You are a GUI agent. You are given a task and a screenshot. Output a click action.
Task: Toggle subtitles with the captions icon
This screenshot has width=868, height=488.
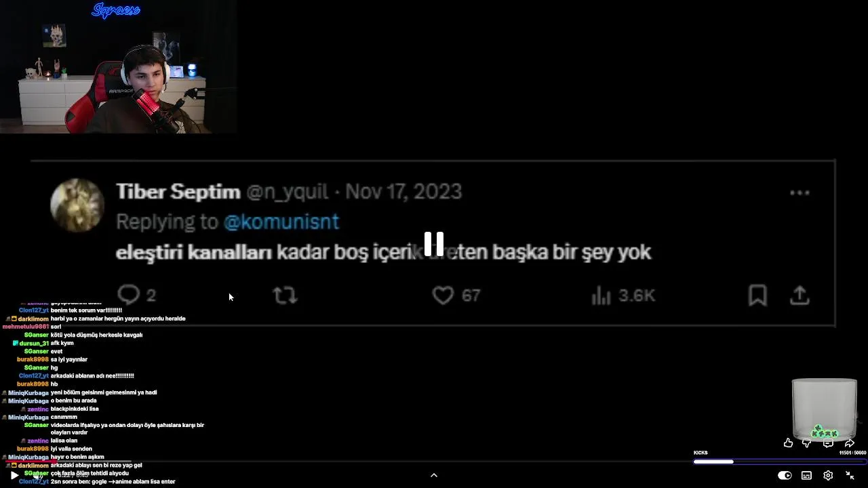tap(806, 476)
